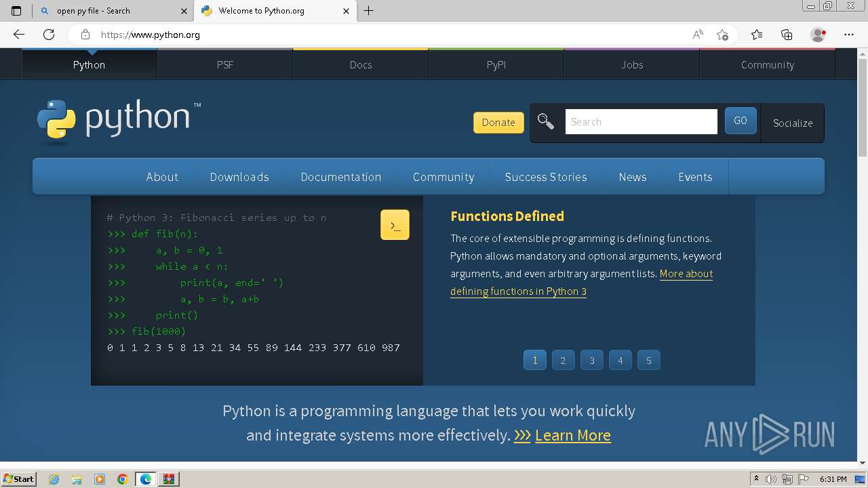Select slide 5 of the code carousel

point(648,360)
